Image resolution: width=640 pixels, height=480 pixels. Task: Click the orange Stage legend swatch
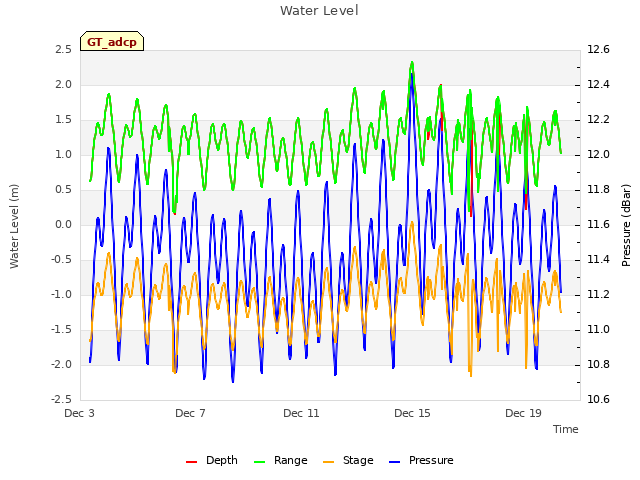(x=329, y=462)
